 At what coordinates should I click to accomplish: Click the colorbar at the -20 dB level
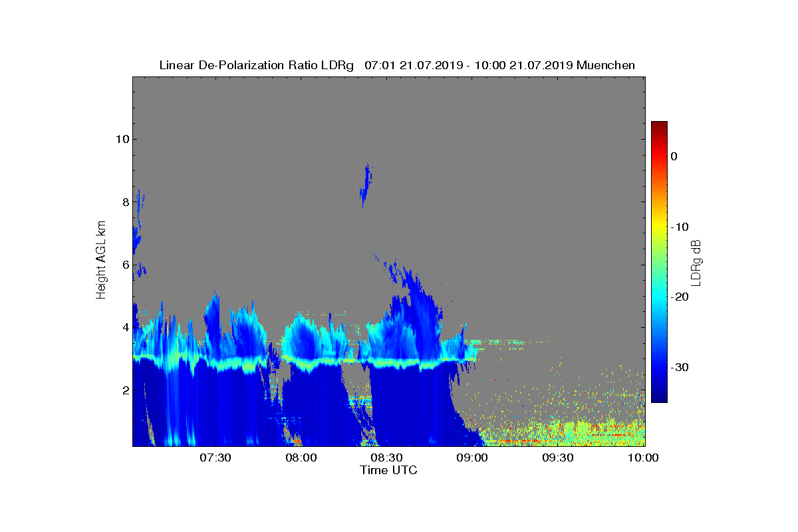coord(659,297)
